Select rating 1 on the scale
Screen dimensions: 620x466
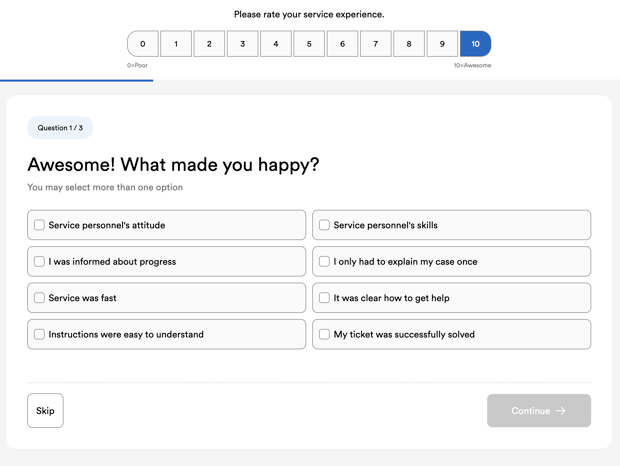click(x=176, y=44)
